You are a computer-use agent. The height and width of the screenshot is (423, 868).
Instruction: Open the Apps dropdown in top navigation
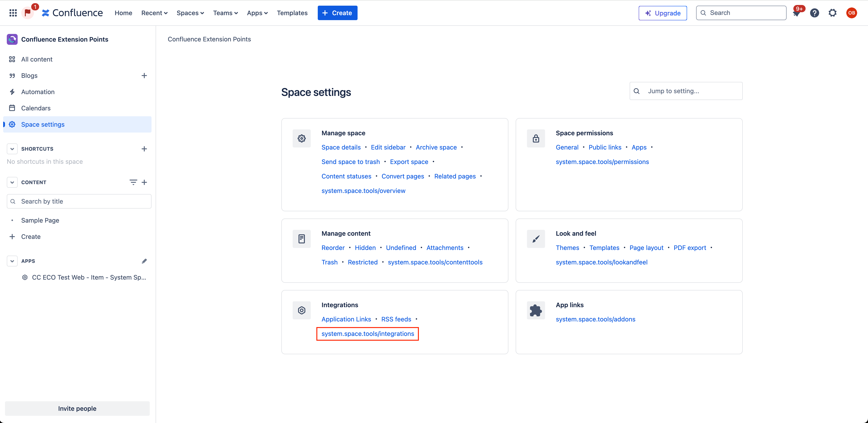point(257,13)
